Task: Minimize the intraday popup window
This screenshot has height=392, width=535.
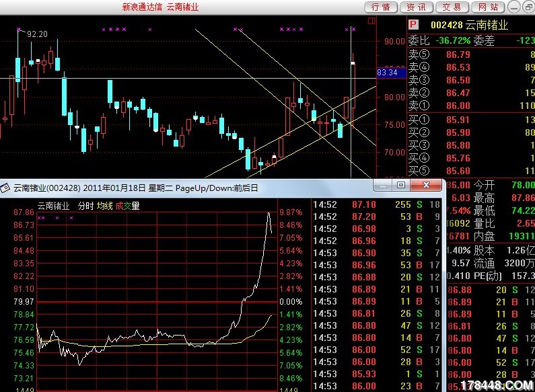Action: point(382,185)
